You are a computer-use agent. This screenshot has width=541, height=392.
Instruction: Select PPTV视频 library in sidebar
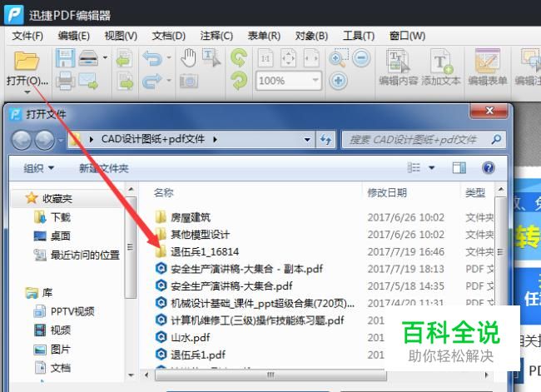pos(64,311)
